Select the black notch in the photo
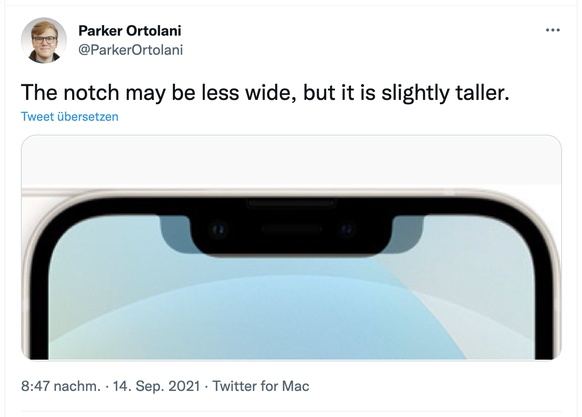Image resolution: width=582 pixels, height=417 pixels. pos(291,230)
